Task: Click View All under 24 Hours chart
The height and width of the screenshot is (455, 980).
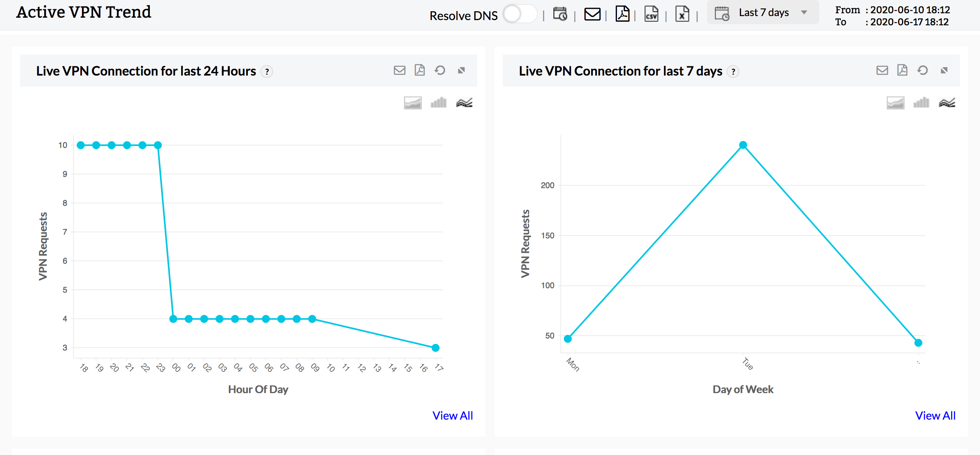Action: [x=452, y=416]
